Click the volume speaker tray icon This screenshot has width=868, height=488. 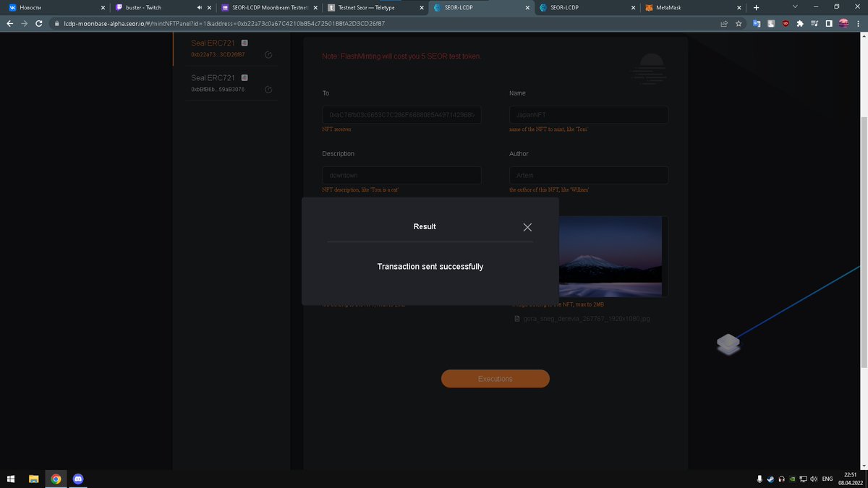tap(814, 479)
